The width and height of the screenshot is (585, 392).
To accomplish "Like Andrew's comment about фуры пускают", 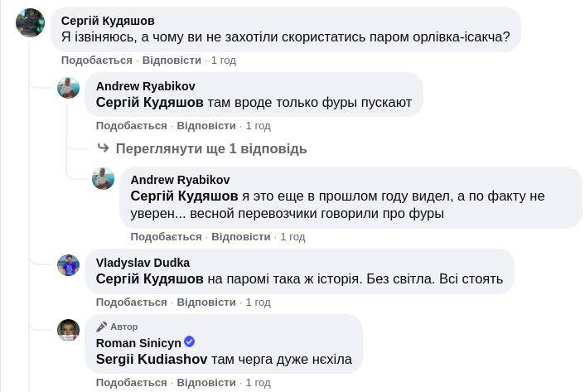I will pyautogui.click(x=131, y=126).
